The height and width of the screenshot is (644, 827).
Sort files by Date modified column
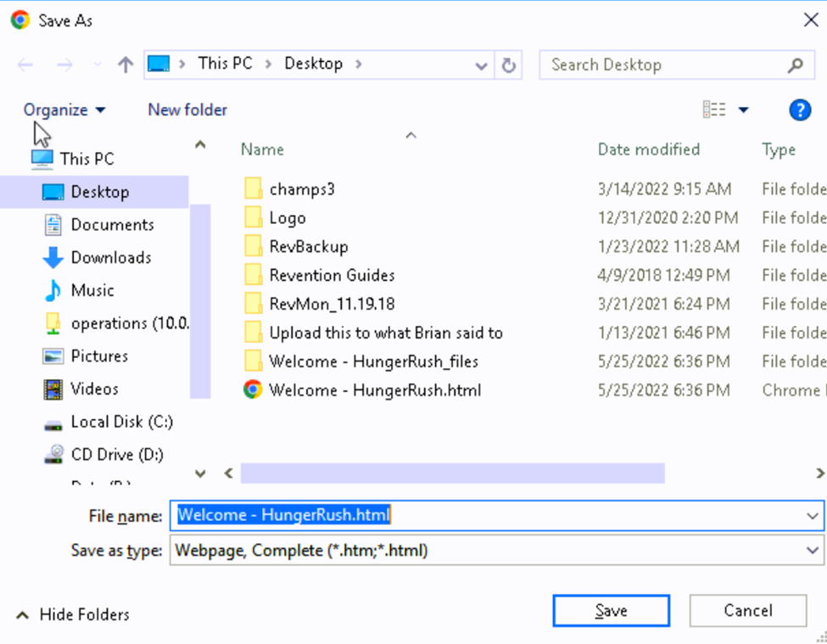649,149
